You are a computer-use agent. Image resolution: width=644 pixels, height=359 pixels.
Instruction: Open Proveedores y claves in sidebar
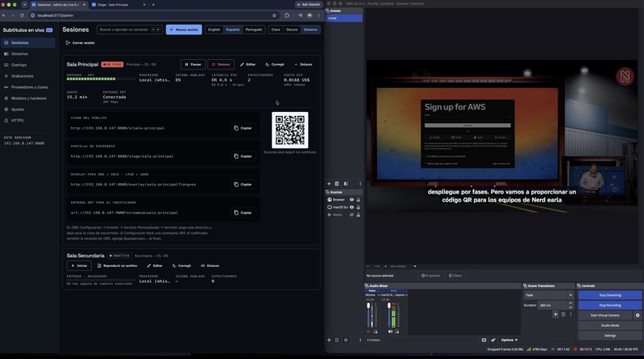coord(27,87)
